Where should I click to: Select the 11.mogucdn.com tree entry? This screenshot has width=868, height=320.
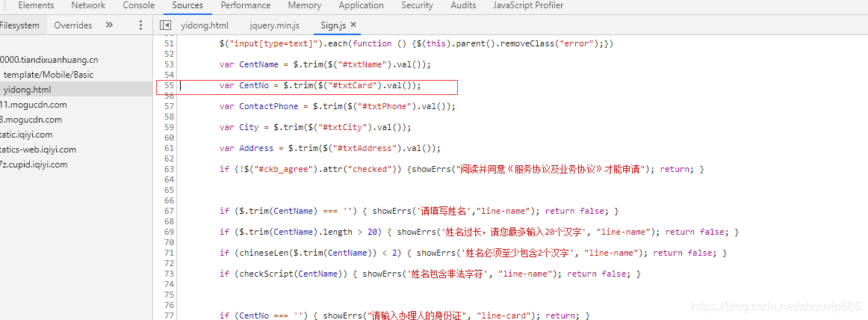(x=33, y=105)
